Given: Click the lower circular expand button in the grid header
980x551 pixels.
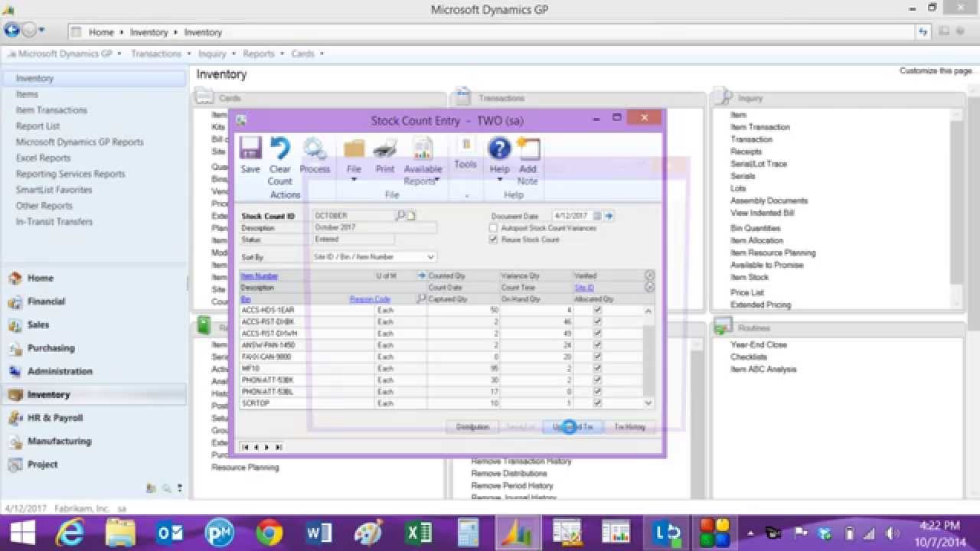Looking at the screenshot, I should click(x=649, y=288).
